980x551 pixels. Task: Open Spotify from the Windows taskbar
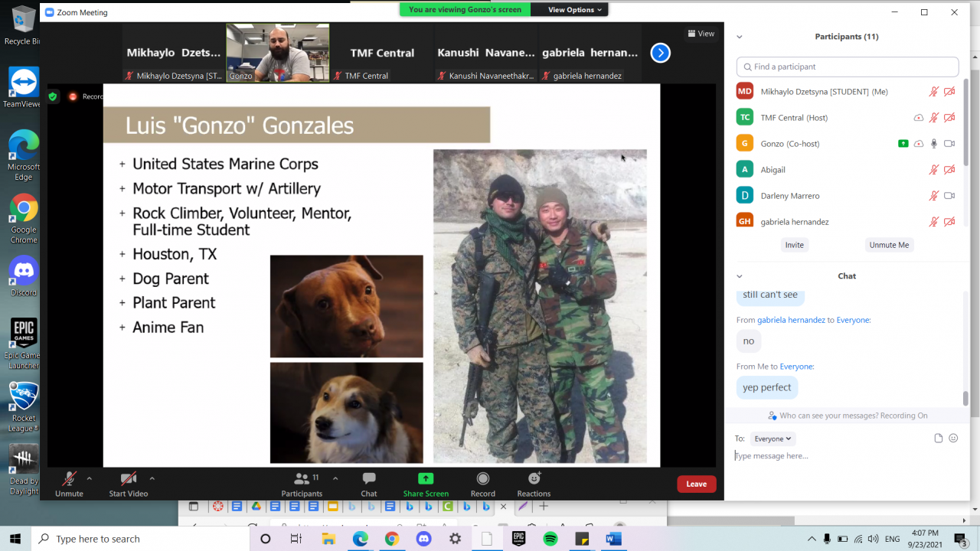(550, 539)
